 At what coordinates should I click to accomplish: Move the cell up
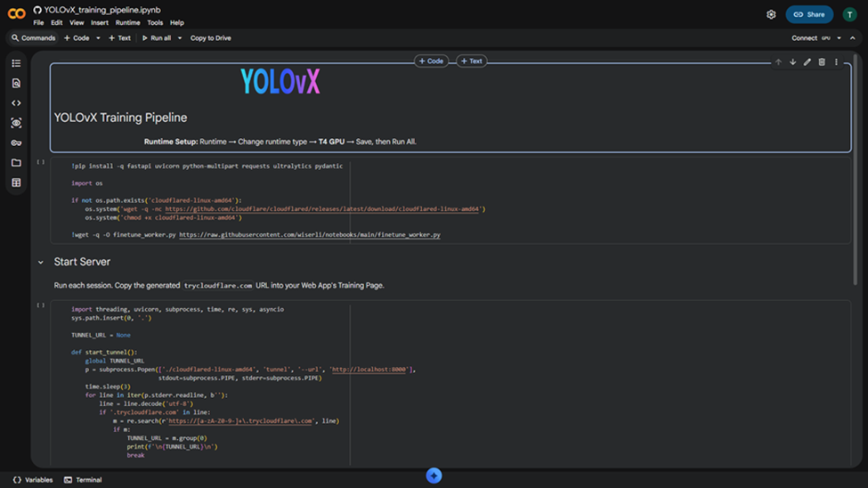pyautogui.click(x=778, y=62)
